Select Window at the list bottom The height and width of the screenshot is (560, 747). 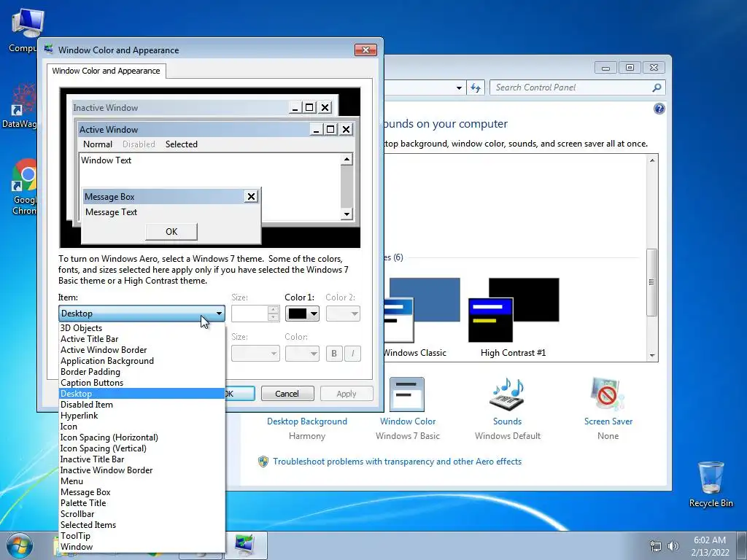pyautogui.click(x=142, y=547)
